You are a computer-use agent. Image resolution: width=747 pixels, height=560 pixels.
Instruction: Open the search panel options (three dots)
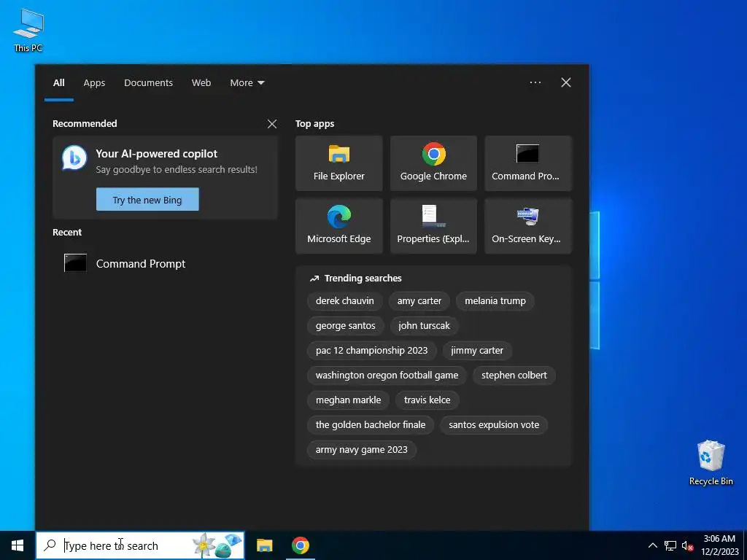[535, 82]
